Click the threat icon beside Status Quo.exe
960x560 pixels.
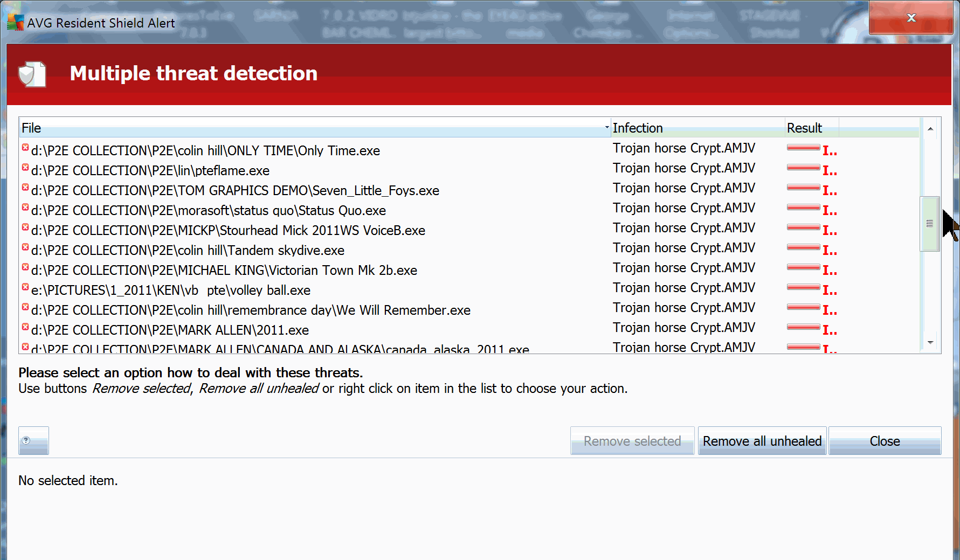(x=25, y=208)
